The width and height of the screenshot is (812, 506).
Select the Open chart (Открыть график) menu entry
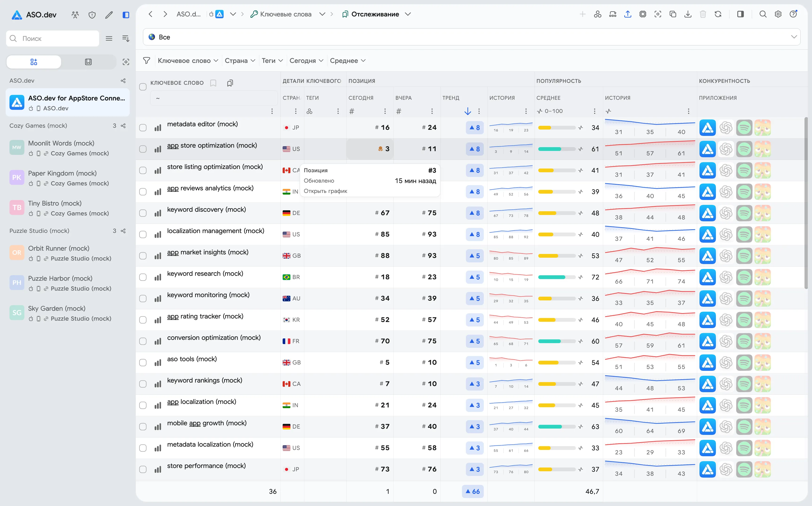coord(325,191)
